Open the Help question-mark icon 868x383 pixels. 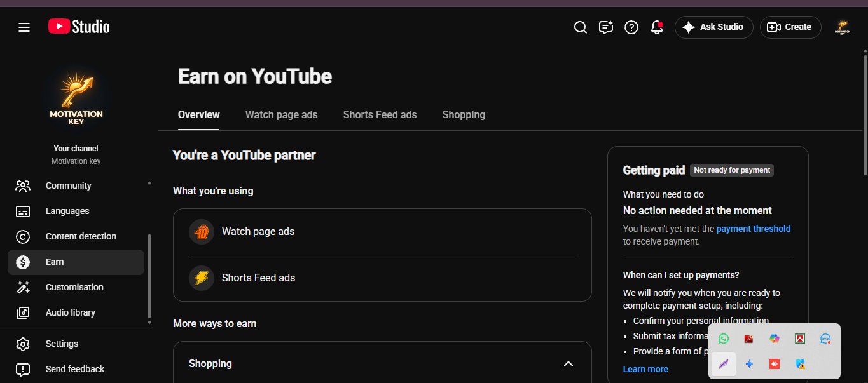click(631, 27)
